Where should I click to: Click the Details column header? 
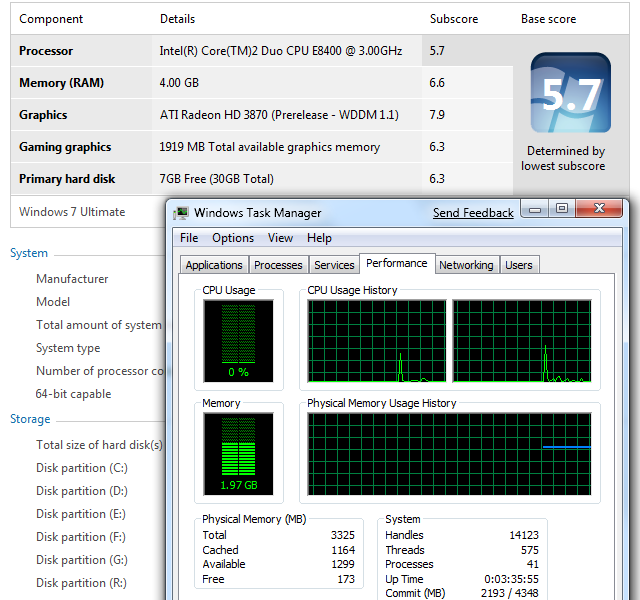point(177,19)
